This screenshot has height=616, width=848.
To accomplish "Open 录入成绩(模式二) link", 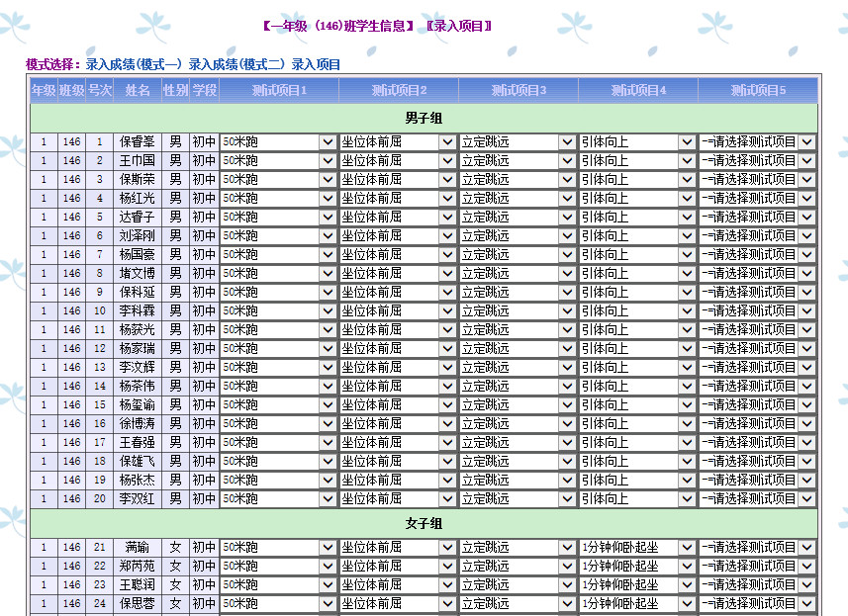I will (236, 65).
